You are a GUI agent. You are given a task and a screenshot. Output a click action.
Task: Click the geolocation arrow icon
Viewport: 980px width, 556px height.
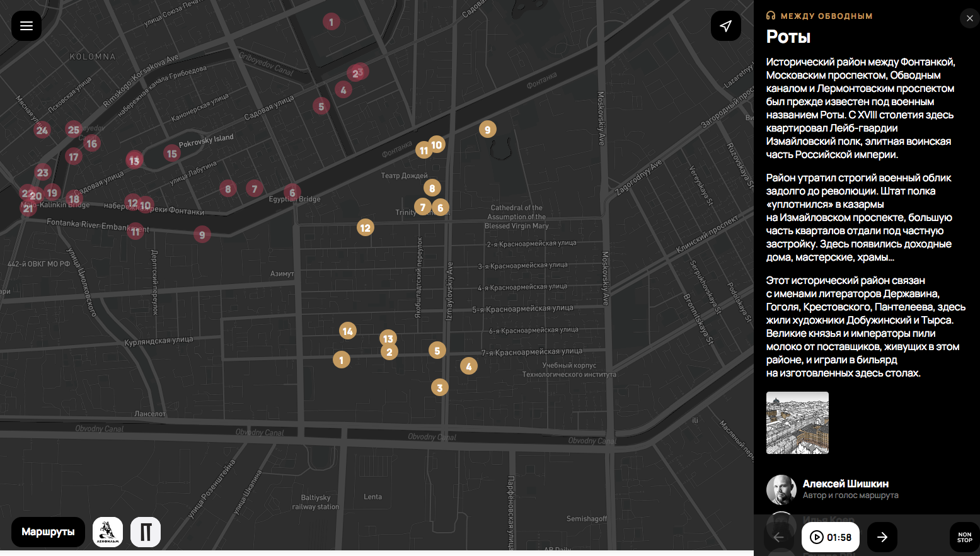click(725, 26)
